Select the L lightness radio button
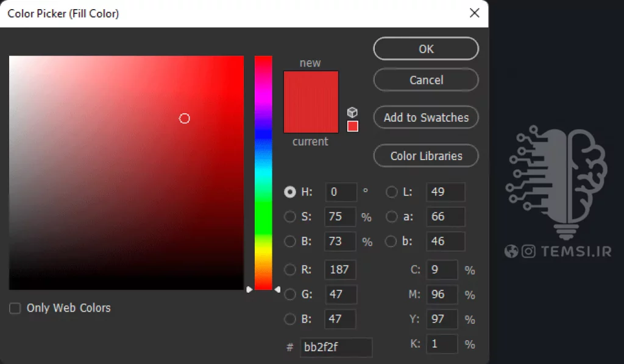The image size is (624, 364). [x=392, y=192]
